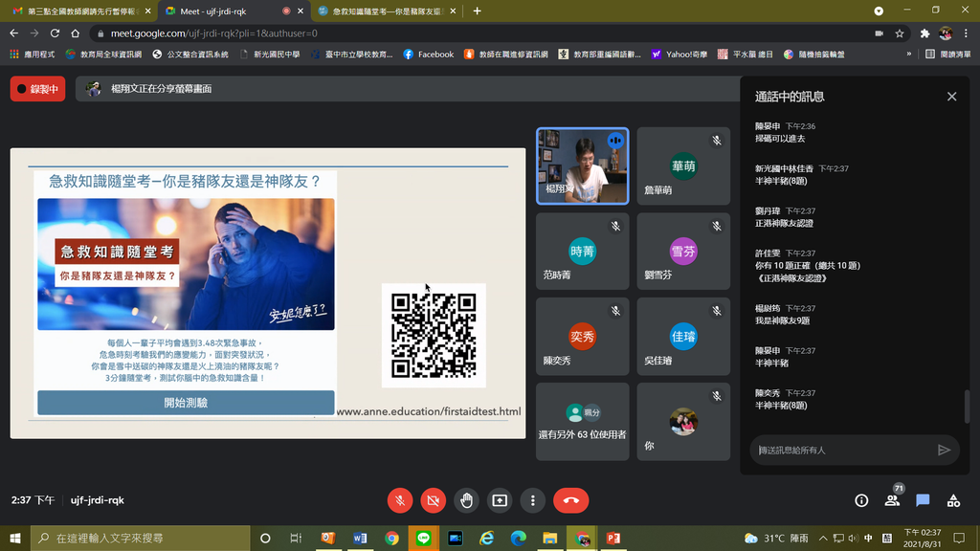
Task: Open the Meet activities icon
Action: pyautogui.click(x=953, y=500)
